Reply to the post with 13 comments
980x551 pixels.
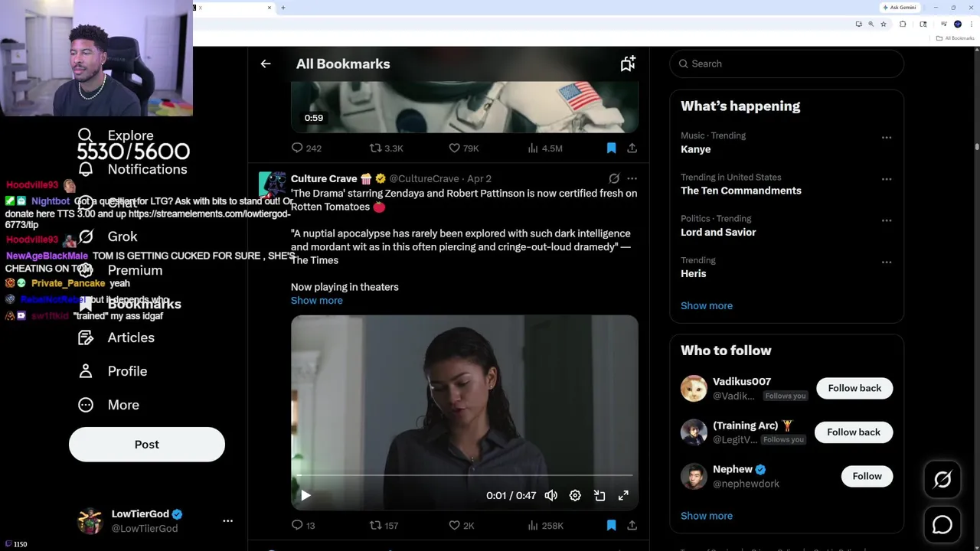click(303, 525)
